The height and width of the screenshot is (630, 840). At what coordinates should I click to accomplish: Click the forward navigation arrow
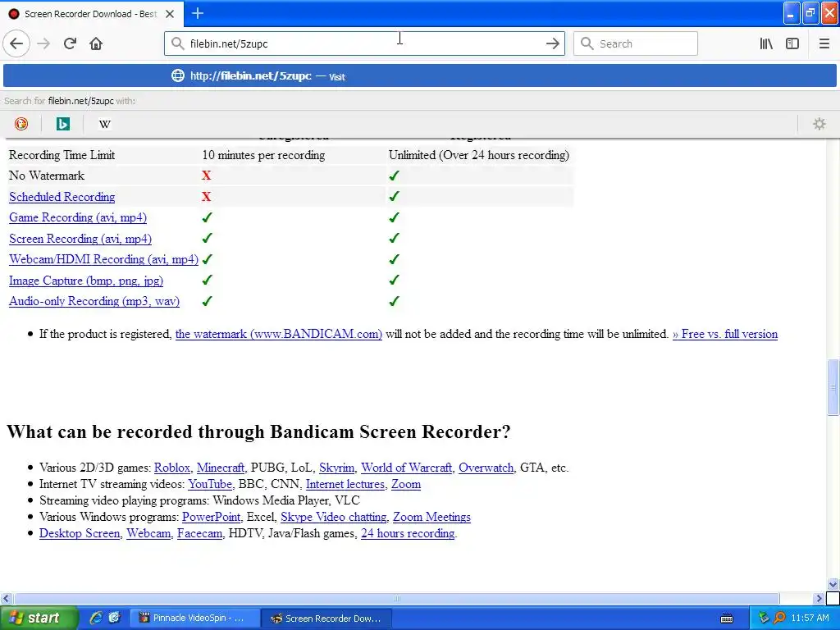tap(44, 44)
